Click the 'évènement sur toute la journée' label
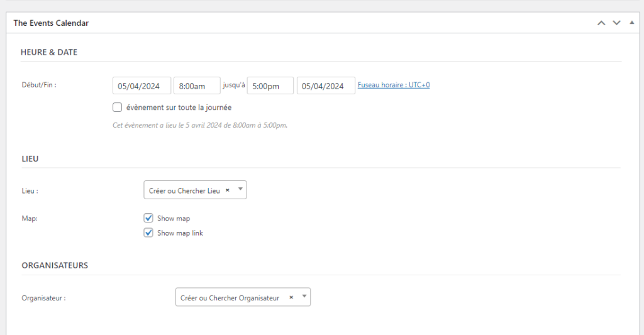644x335 pixels. coord(179,107)
